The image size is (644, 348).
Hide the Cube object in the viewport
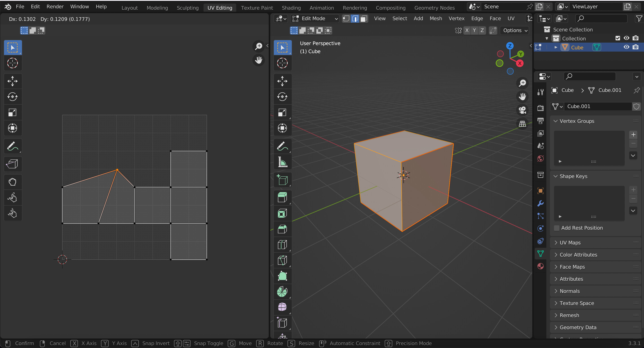626,47
